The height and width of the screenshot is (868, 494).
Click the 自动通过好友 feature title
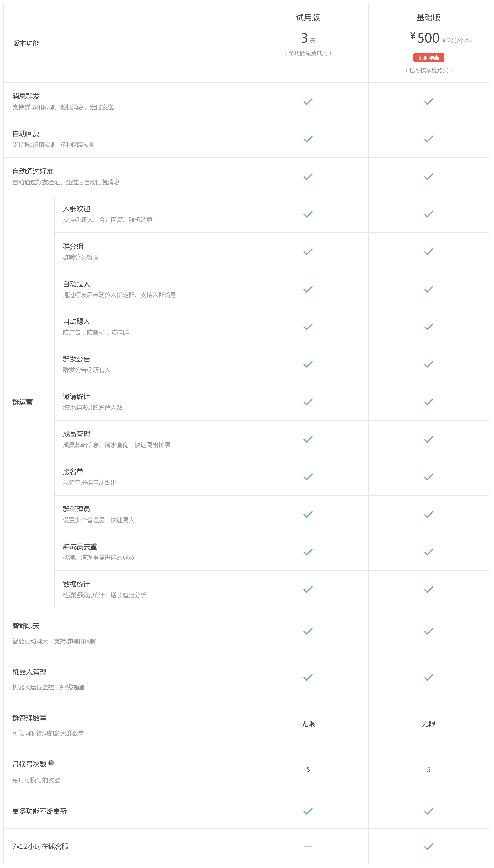pos(33,171)
